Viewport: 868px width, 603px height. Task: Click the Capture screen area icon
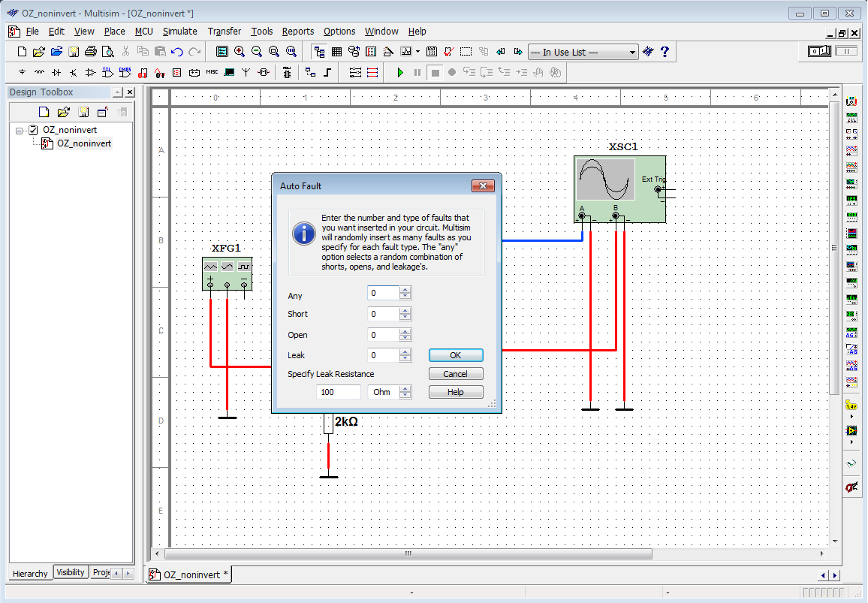(466, 52)
